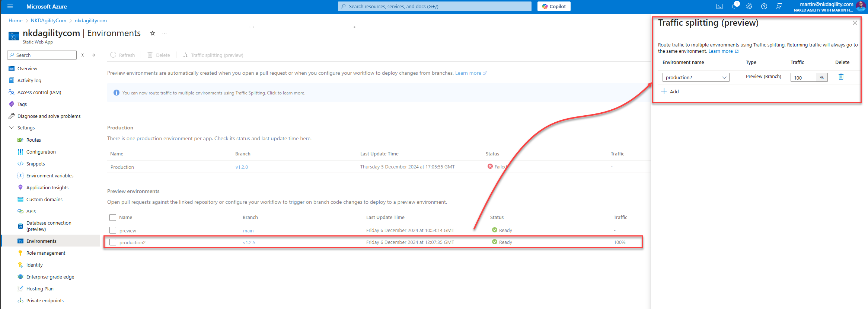Open Enterprise-grade edge
Viewport: 868px width, 309px height.
(x=50, y=277)
